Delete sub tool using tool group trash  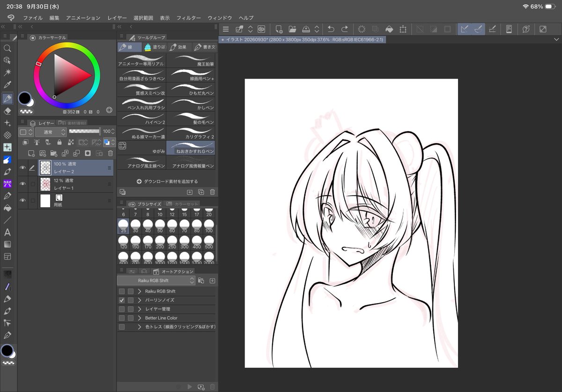(212, 192)
